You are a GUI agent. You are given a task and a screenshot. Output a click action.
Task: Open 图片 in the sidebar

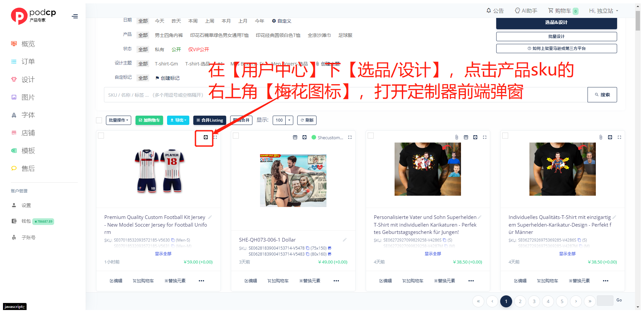(28, 97)
